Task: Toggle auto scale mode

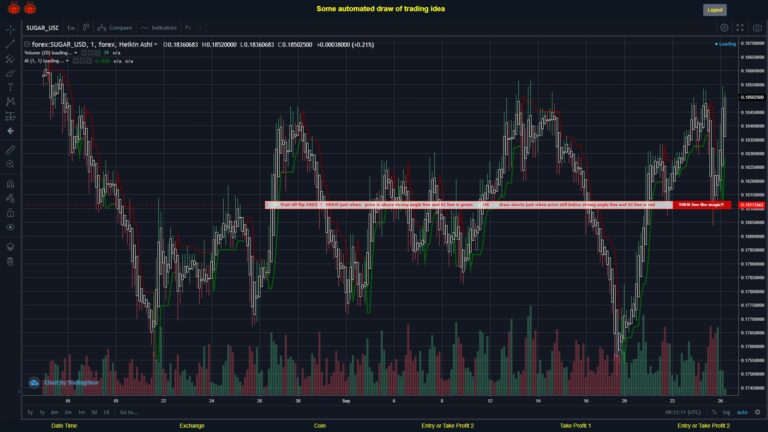Action: pos(743,412)
